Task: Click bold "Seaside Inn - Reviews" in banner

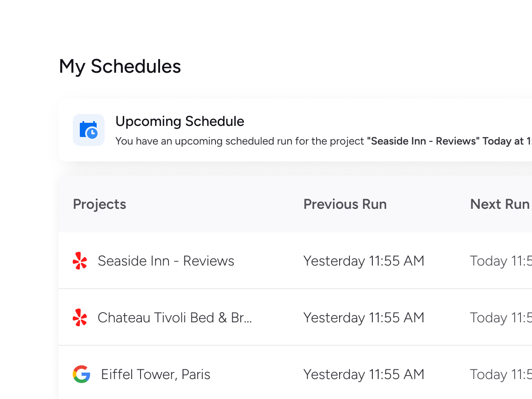Action: tap(422, 141)
